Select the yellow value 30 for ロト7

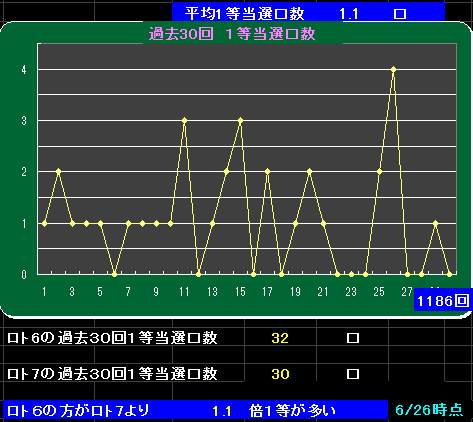(x=280, y=374)
